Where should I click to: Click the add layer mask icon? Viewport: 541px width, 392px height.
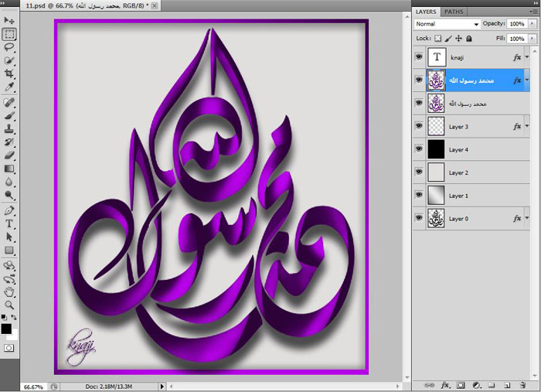pos(460,384)
